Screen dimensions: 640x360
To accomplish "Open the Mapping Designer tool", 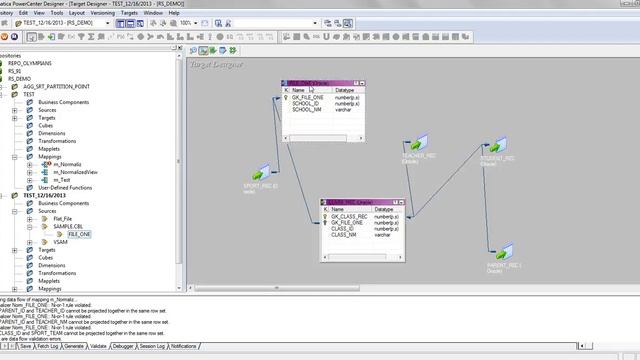I will (x=233, y=51).
